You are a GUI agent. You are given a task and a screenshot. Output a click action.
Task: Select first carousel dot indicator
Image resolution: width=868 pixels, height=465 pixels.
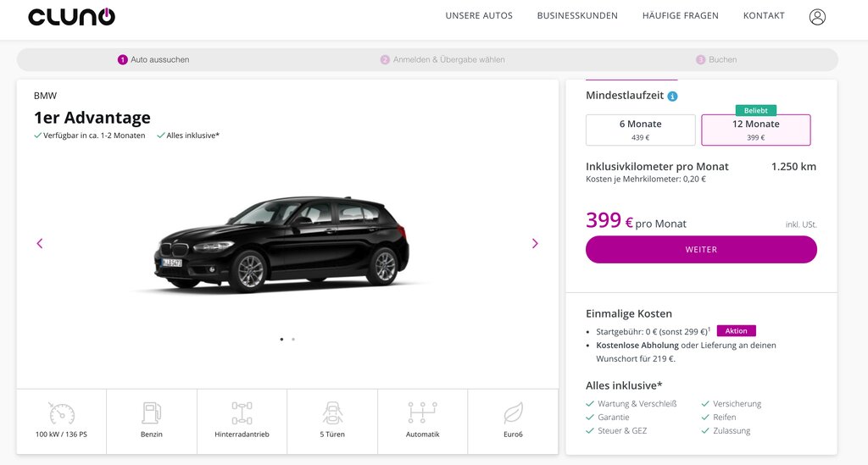[281, 339]
